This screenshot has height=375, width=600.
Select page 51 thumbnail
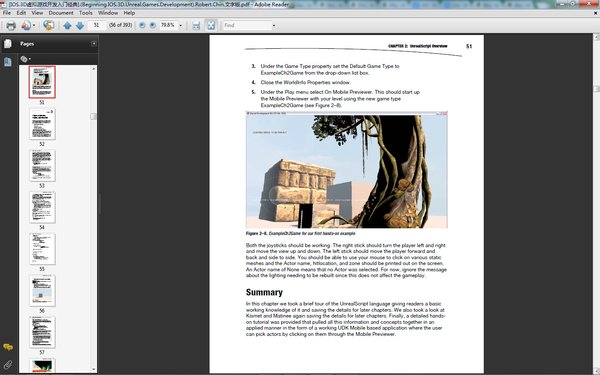pos(42,82)
